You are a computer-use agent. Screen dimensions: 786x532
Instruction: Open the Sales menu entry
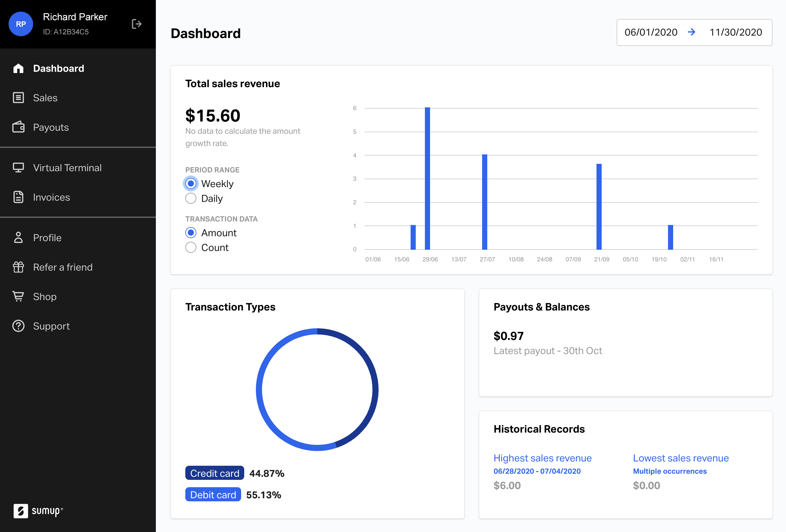pos(45,98)
